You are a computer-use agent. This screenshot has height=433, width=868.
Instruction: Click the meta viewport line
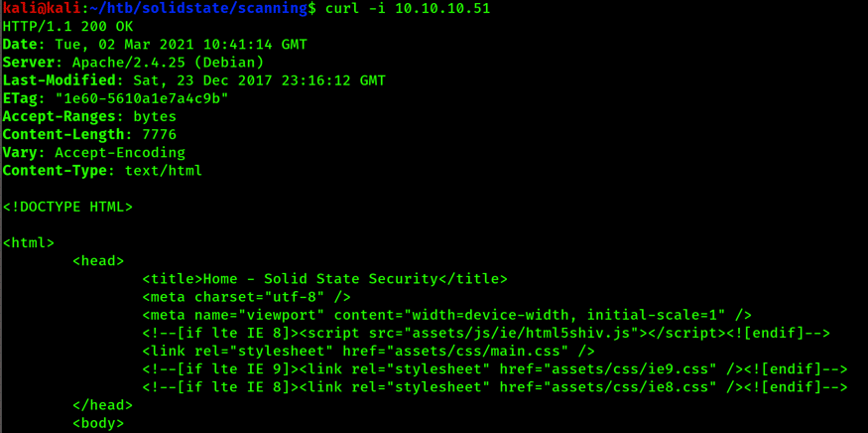446,315
